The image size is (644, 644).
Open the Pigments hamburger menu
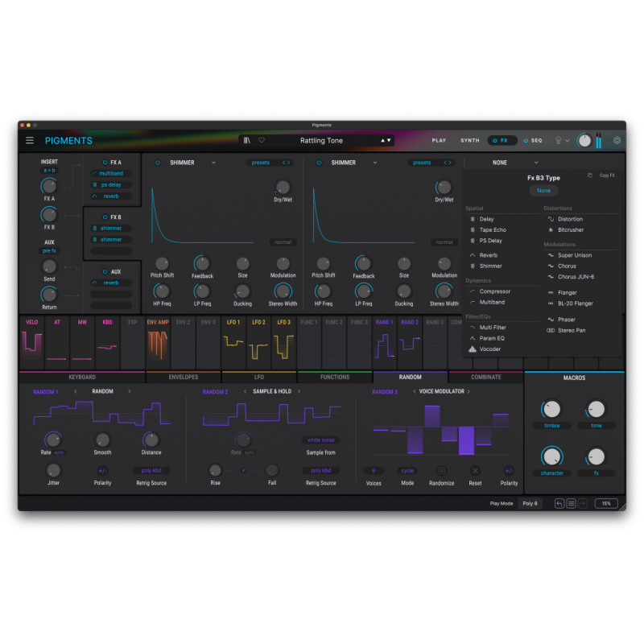click(x=29, y=140)
